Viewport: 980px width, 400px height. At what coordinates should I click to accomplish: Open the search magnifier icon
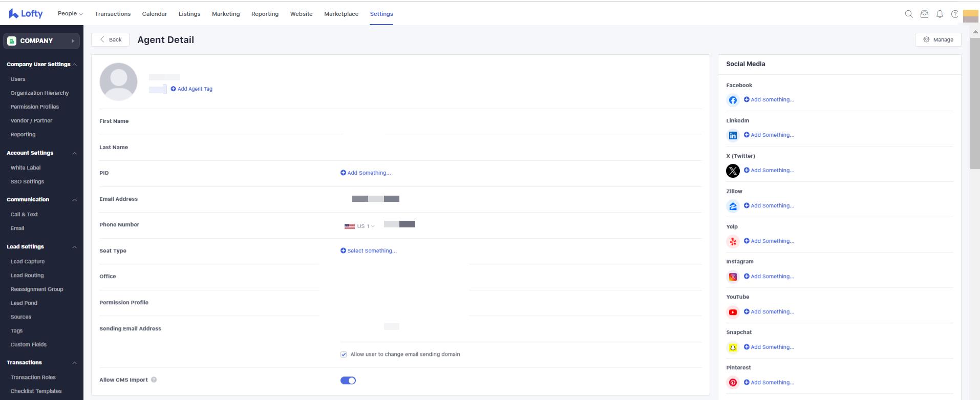tap(909, 14)
